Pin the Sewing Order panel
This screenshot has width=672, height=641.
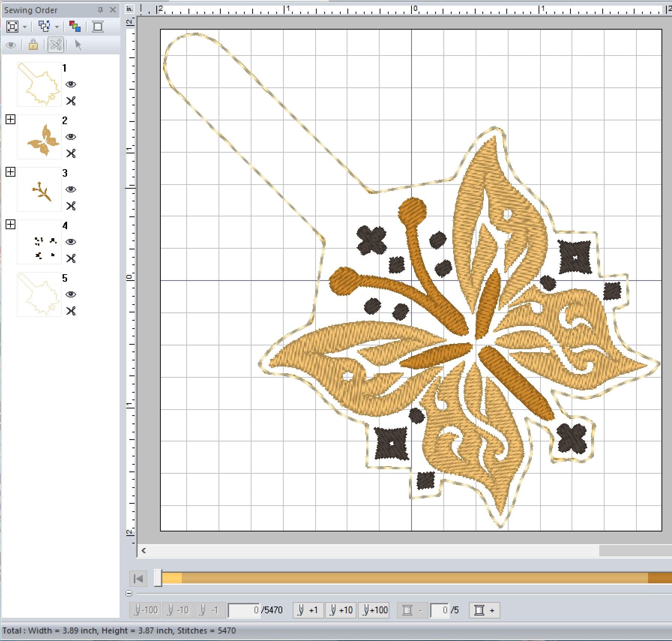pos(100,10)
